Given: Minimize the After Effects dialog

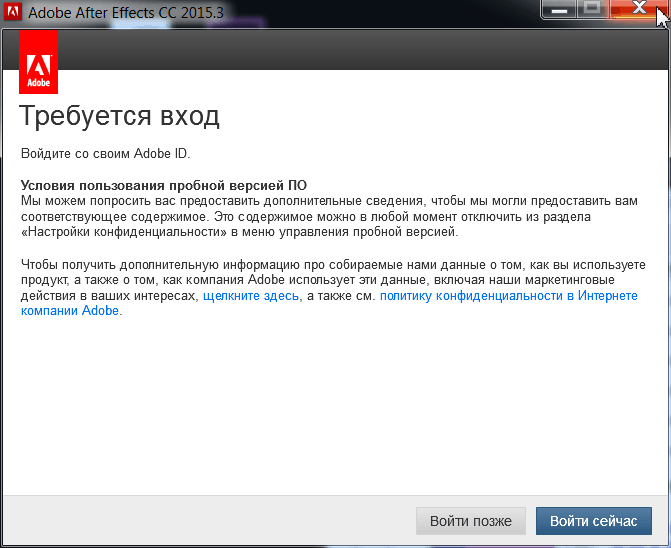Looking at the screenshot, I should [559, 9].
